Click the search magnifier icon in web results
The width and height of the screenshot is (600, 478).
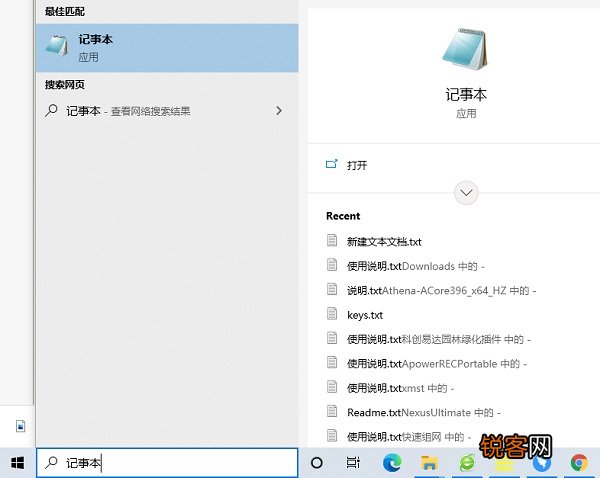[x=51, y=111]
